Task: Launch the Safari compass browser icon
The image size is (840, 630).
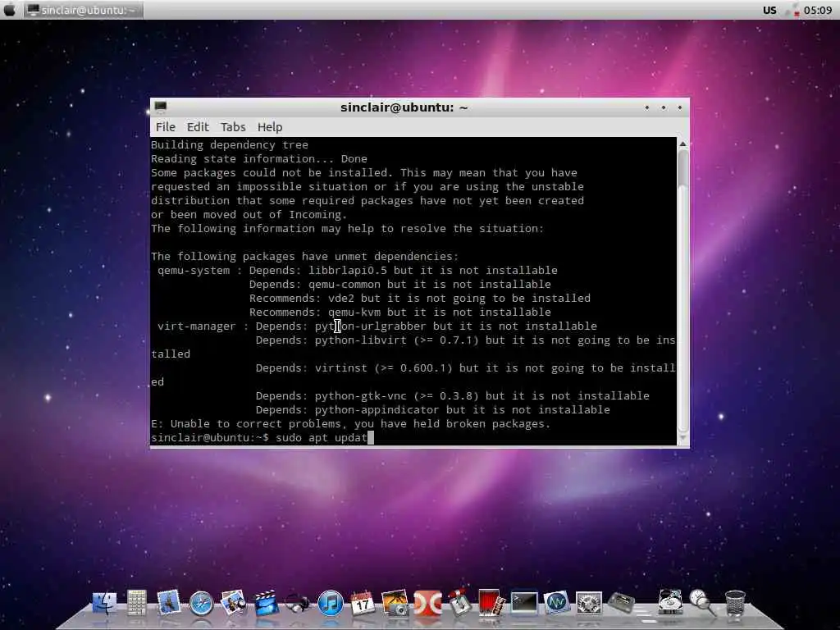Action: (x=202, y=603)
